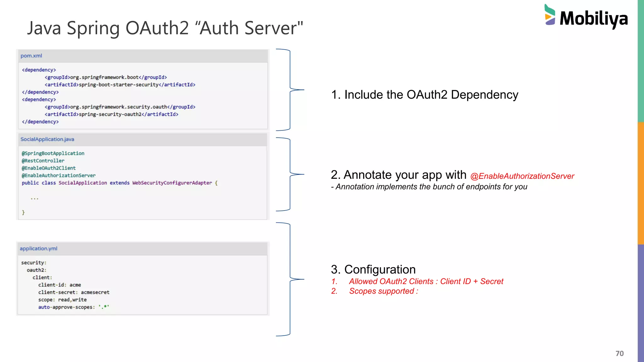Click the Mobiliya brand name text
This screenshot has width=644, height=362.
pos(594,19)
